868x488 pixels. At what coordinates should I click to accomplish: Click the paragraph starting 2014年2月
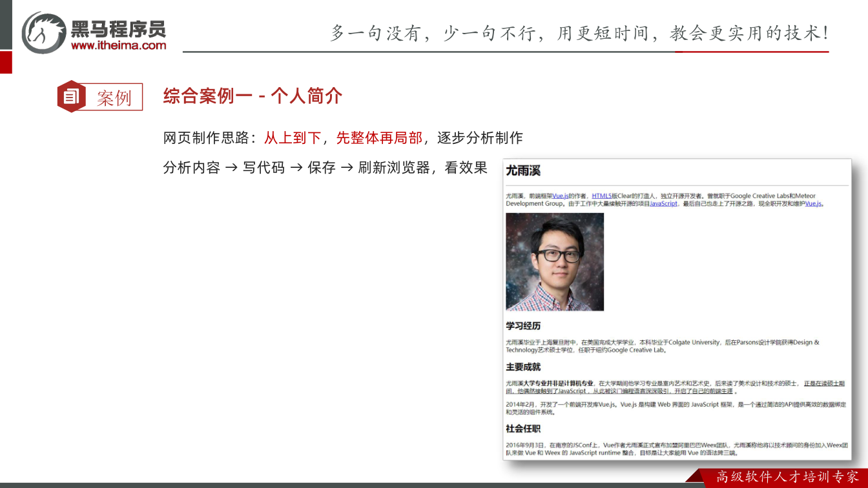click(x=676, y=408)
